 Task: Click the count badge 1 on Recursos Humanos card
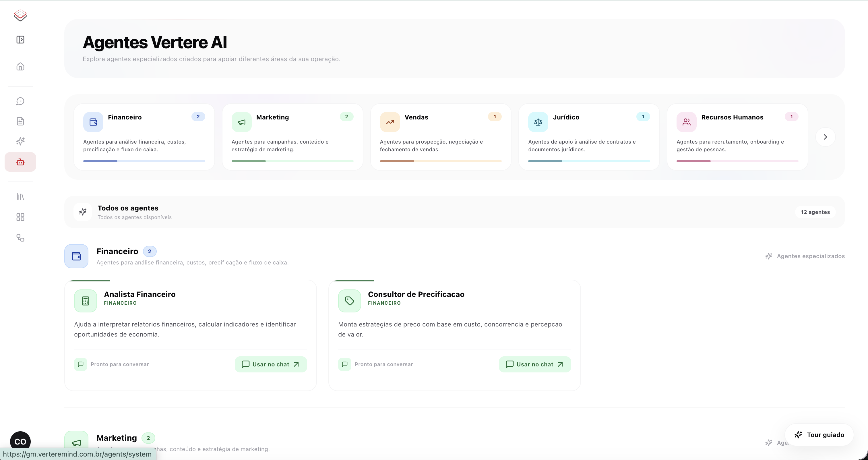(x=792, y=117)
